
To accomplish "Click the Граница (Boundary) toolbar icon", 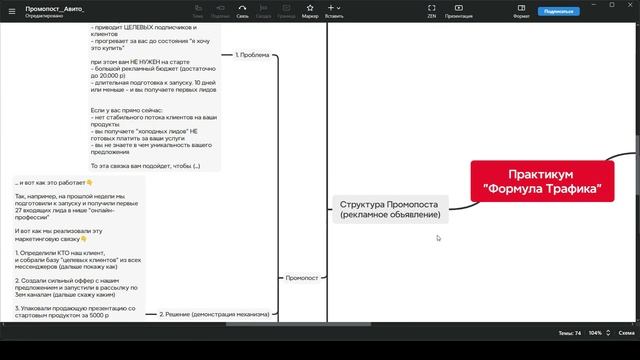I will [286, 11].
